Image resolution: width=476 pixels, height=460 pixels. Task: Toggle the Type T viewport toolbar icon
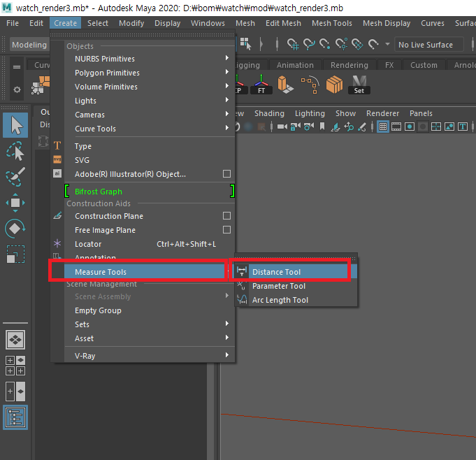click(463, 127)
